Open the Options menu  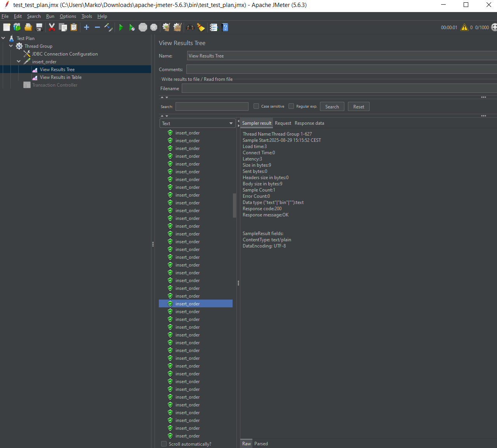coord(68,16)
